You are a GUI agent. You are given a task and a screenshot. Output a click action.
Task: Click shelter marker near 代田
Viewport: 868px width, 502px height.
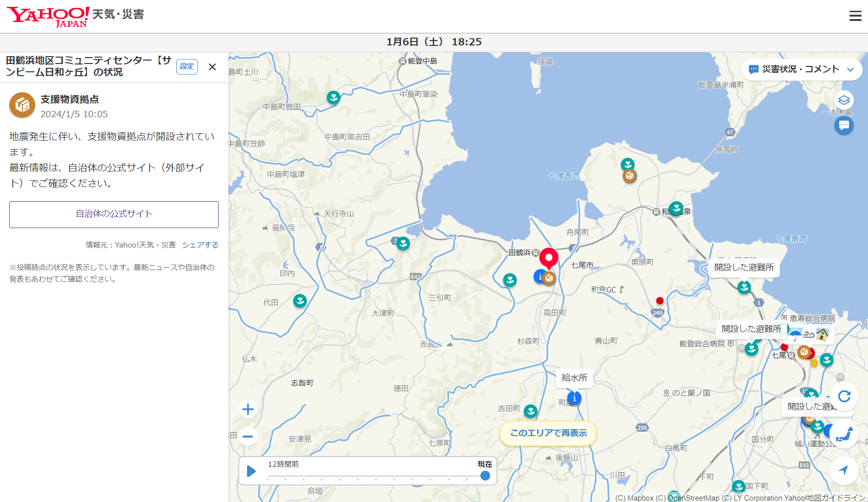(300, 301)
